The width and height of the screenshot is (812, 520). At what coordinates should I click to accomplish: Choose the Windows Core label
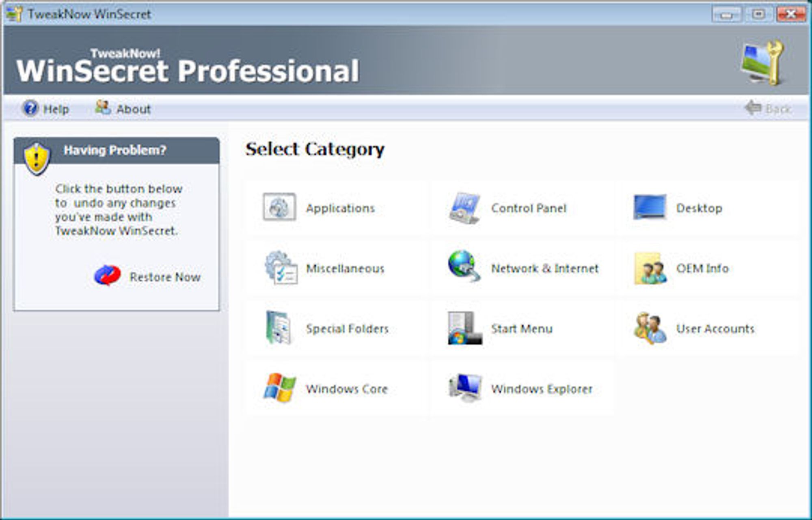click(347, 388)
